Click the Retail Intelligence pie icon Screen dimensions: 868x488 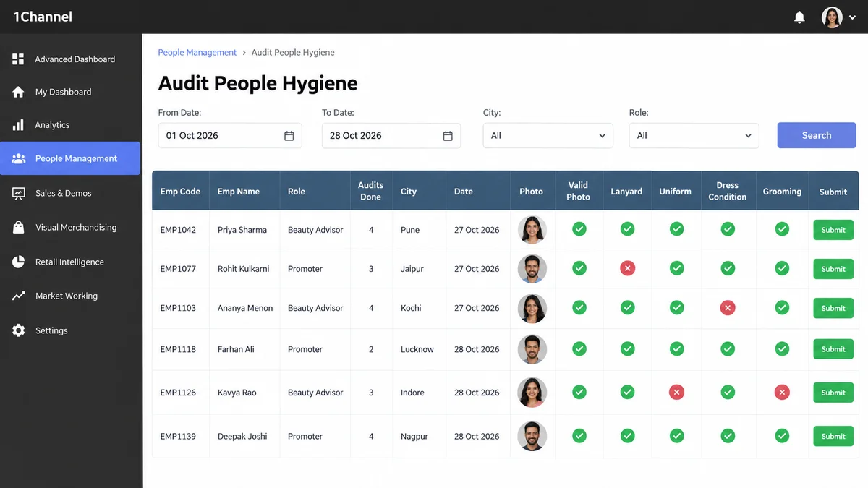click(x=19, y=262)
